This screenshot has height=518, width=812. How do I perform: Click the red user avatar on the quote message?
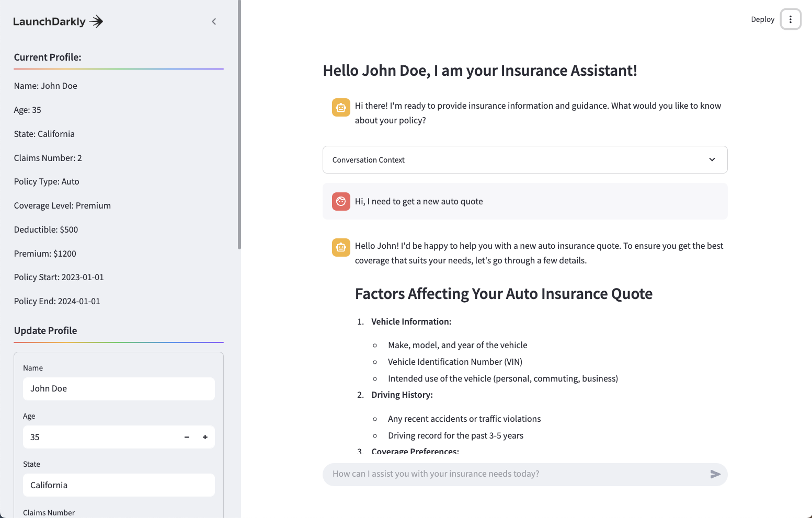pyautogui.click(x=341, y=201)
